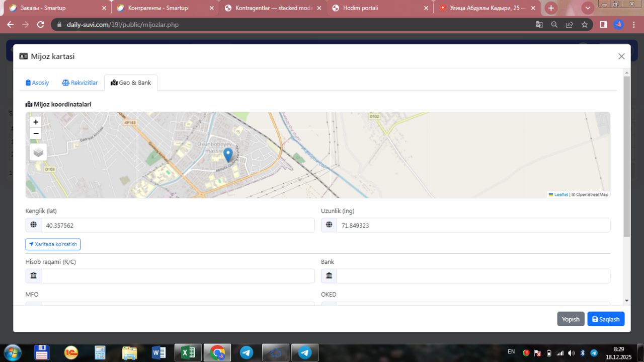Open Word from the Windows taskbar

pos(158,352)
